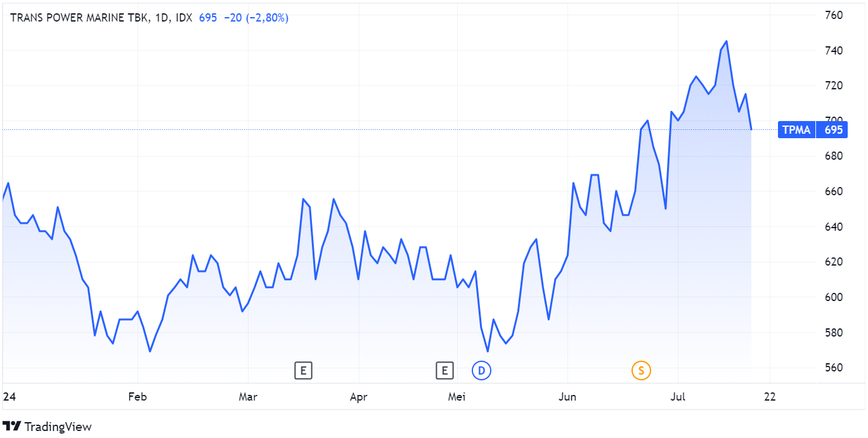Click the 680 price axis label
This screenshot has width=868, height=438.
pyautogui.click(x=833, y=157)
